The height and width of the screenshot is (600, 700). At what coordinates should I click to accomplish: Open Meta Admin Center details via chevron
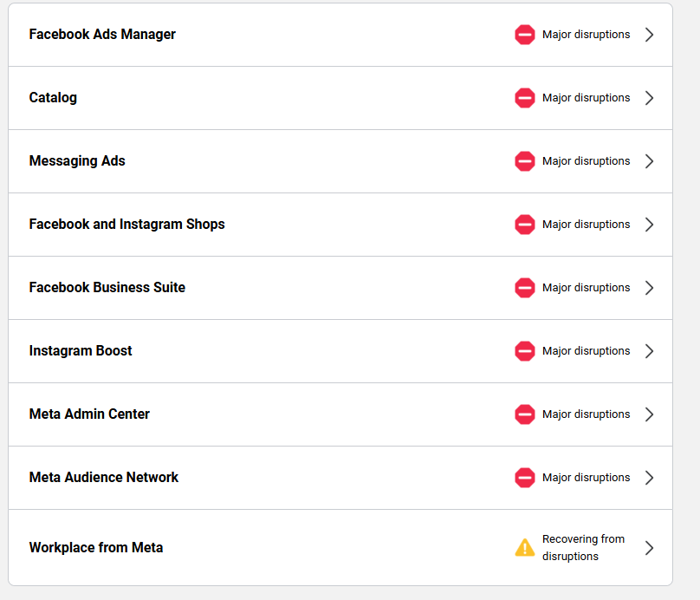coord(649,414)
